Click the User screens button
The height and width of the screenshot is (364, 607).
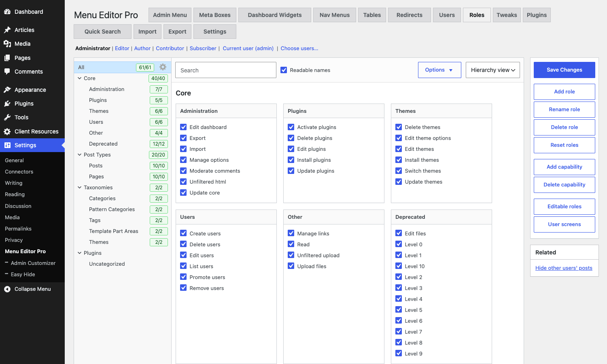click(x=565, y=224)
